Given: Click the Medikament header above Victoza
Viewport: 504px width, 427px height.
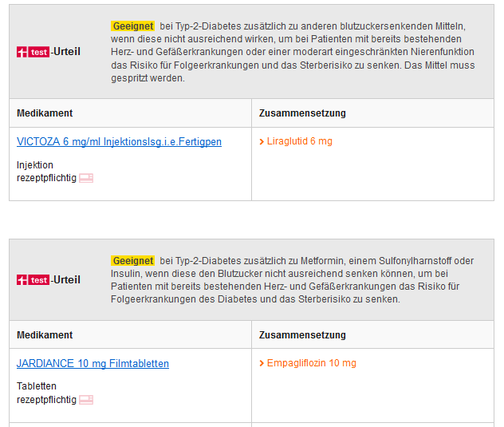Looking at the screenshot, I should click(45, 113).
